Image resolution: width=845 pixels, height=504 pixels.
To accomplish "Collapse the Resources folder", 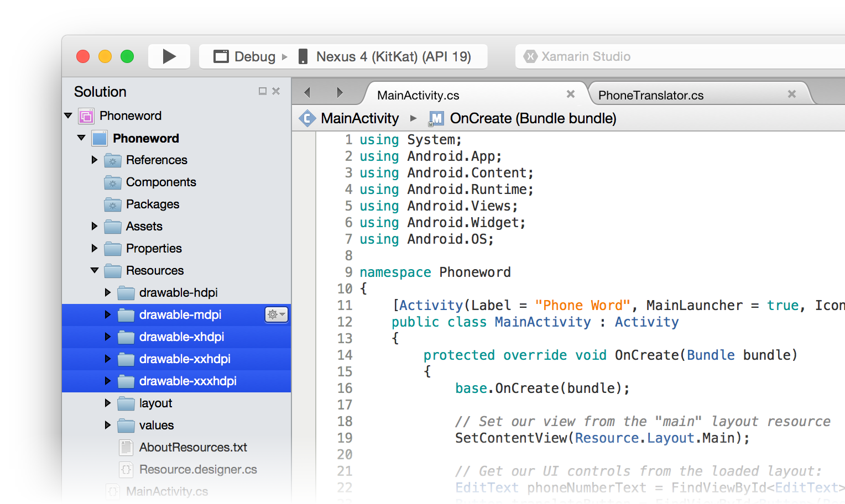I will (95, 270).
